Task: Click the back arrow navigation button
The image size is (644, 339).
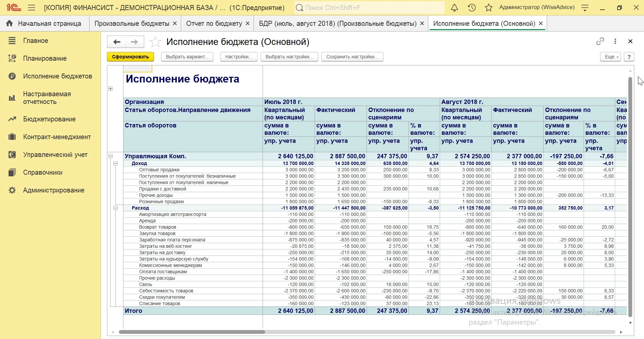Action: [x=116, y=42]
